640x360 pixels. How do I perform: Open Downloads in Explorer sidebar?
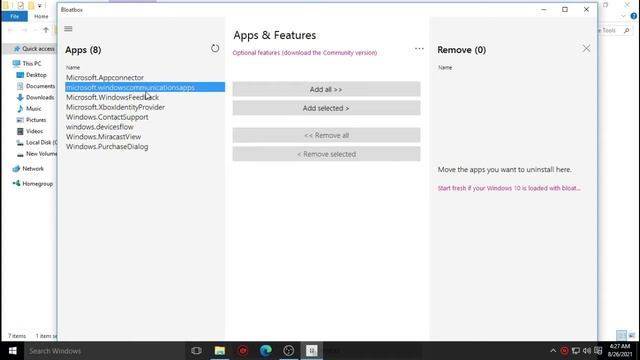point(35,97)
